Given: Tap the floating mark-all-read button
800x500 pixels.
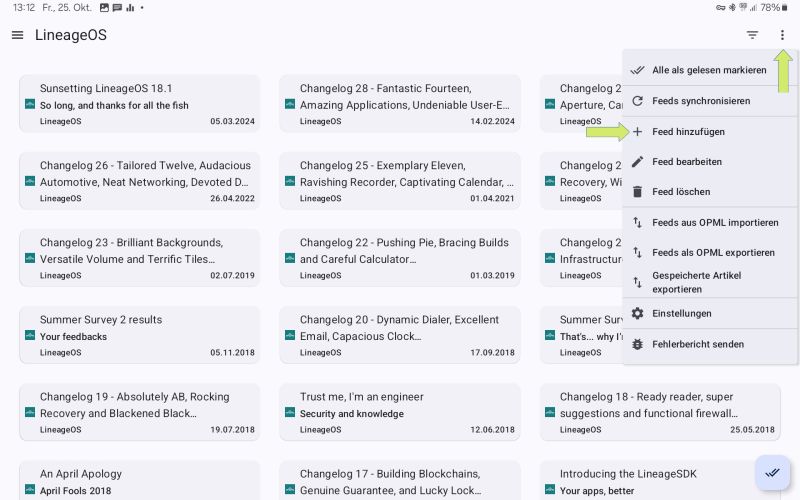Looking at the screenshot, I should (x=772, y=472).
